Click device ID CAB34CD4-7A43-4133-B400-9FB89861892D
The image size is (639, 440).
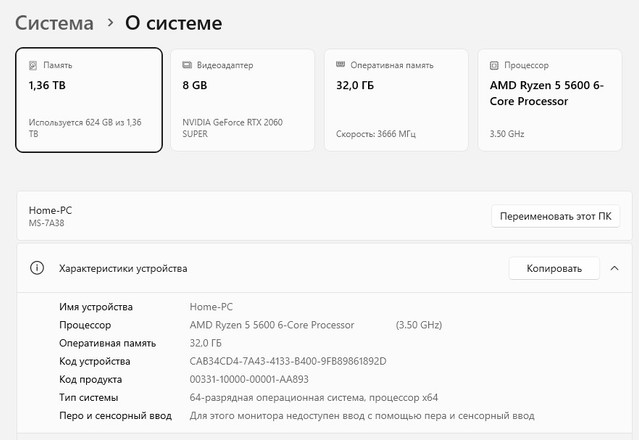point(288,361)
